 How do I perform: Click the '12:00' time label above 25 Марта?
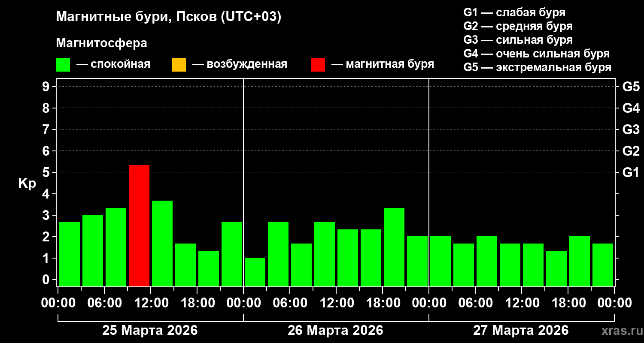[151, 303]
